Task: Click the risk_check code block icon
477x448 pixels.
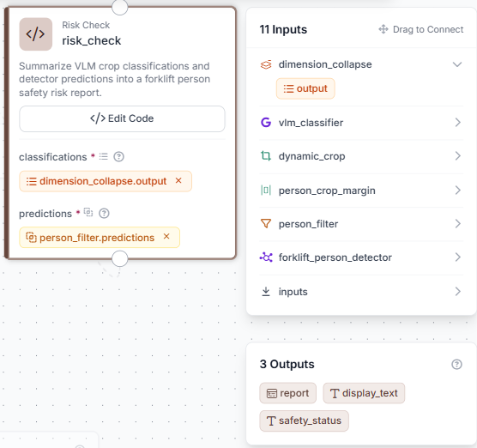Action: tap(35, 34)
